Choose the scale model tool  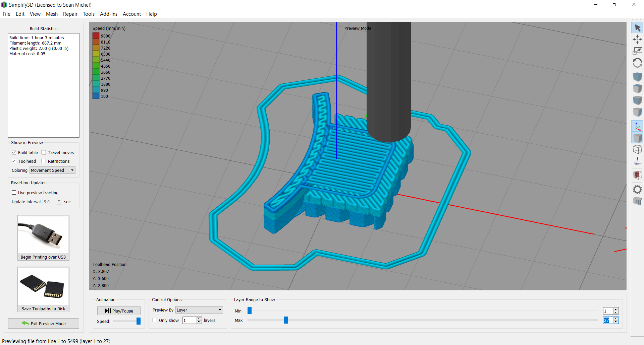[637, 51]
